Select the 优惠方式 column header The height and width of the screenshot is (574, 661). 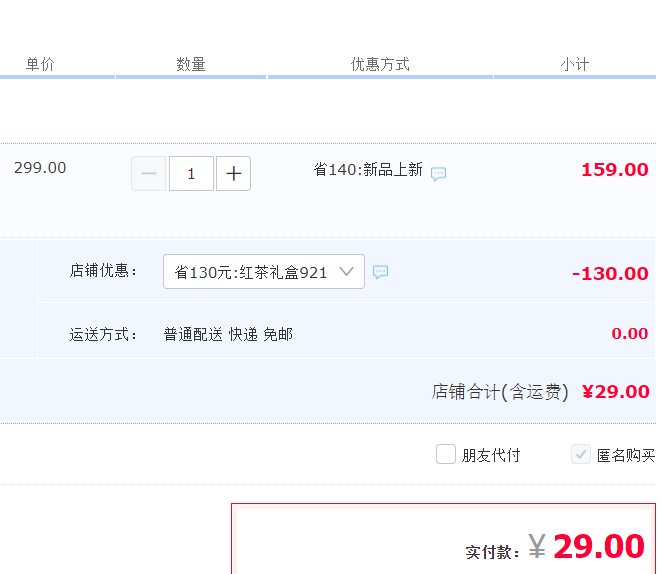pos(380,64)
